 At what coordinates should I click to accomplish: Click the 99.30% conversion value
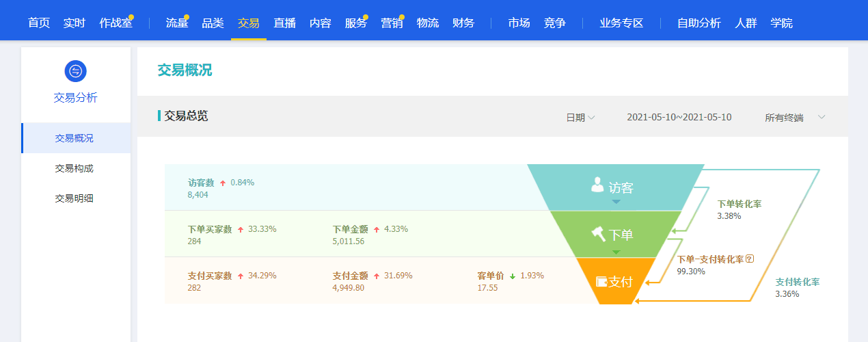coord(691,272)
